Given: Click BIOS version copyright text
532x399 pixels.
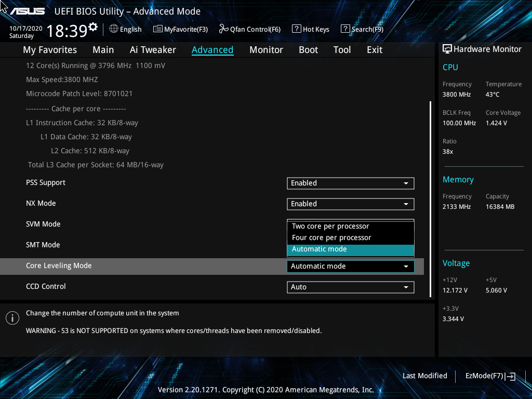Looking at the screenshot, I should tap(265, 390).
